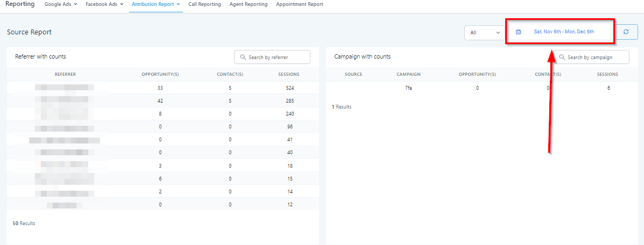Viewport: 644px width, 245px height.
Task: Click the calendar icon in date picker
Action: pos(518,32)
